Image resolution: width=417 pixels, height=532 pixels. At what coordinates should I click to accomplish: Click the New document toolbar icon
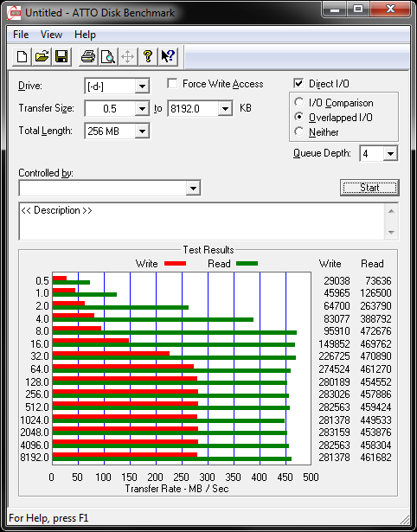click(x=22, y=56)
